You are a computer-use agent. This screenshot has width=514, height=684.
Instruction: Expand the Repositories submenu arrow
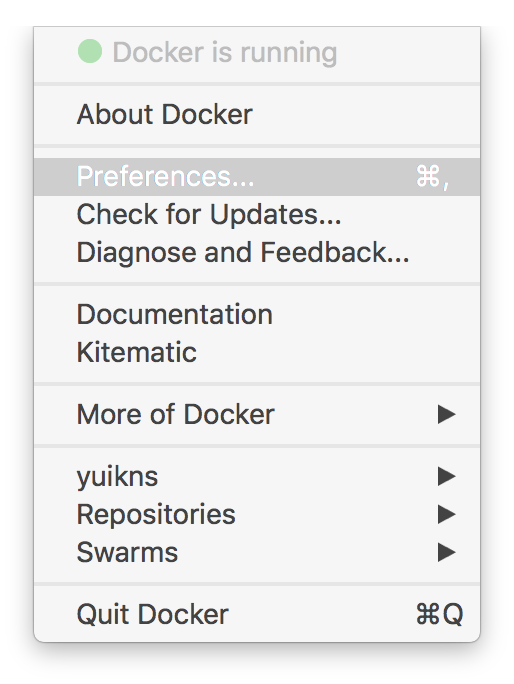tap(446, 514)
